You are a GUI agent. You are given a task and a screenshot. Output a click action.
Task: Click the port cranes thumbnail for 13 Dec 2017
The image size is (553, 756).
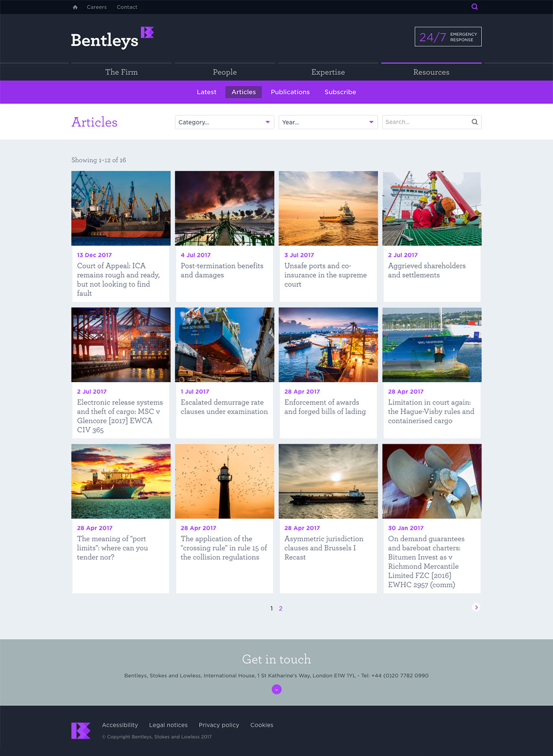coord(121,208)
